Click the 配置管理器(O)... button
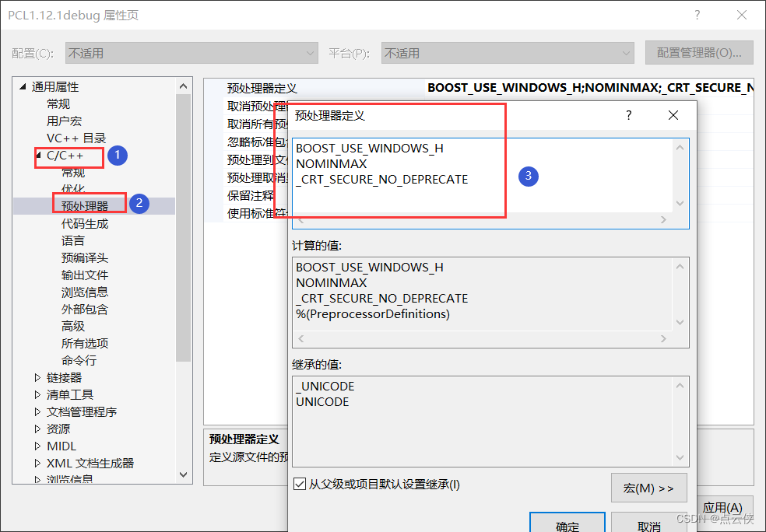766x532 pixels. [x=699, y=53]
